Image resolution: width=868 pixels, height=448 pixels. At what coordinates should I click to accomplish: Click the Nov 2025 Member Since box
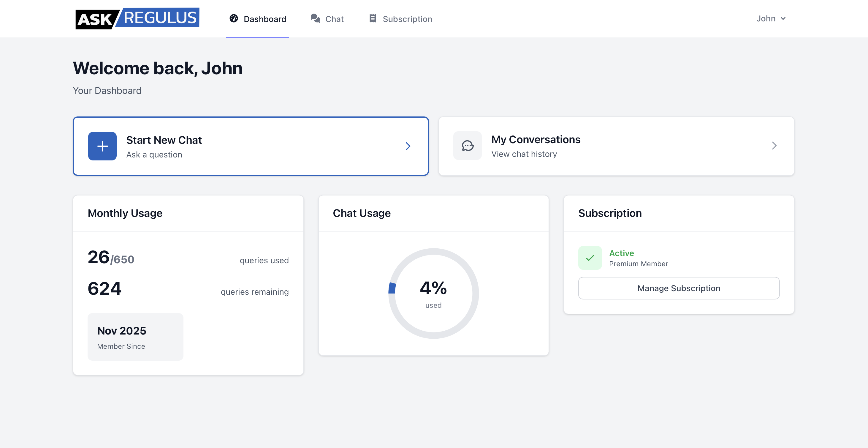135,336
